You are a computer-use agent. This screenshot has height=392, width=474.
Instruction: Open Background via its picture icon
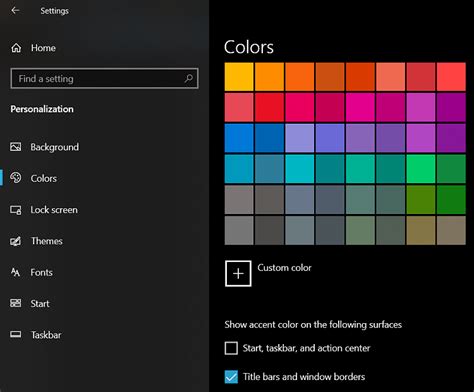16,147
